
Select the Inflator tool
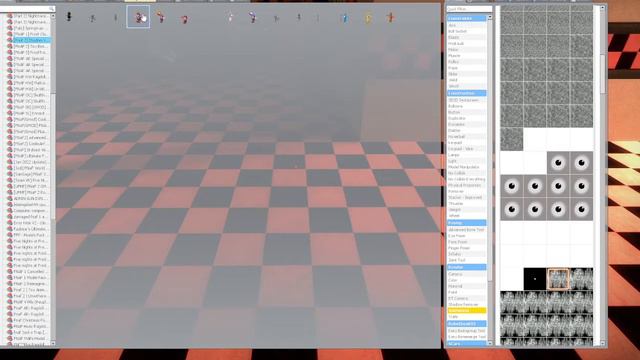point(467,254)
